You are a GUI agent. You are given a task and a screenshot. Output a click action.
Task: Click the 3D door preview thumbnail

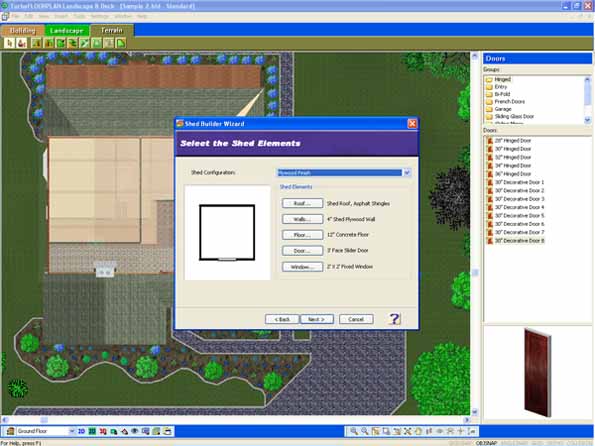click(x=537, y=372)
